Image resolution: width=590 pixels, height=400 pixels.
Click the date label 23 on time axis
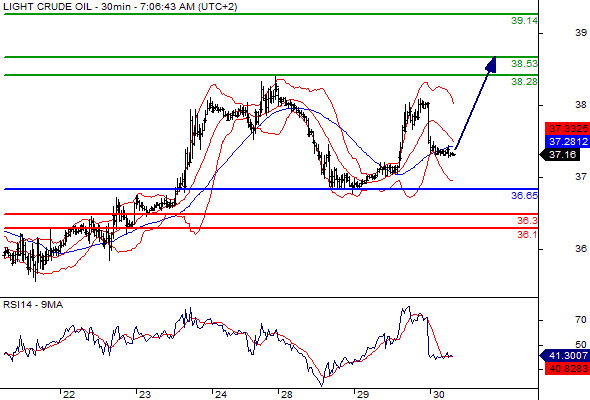(144, 395)
